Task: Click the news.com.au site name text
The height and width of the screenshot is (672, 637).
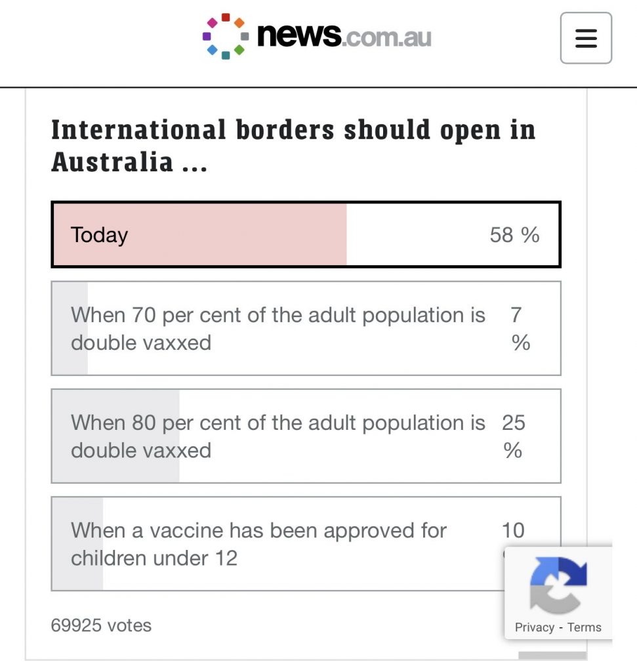Action: pos(344,37)
